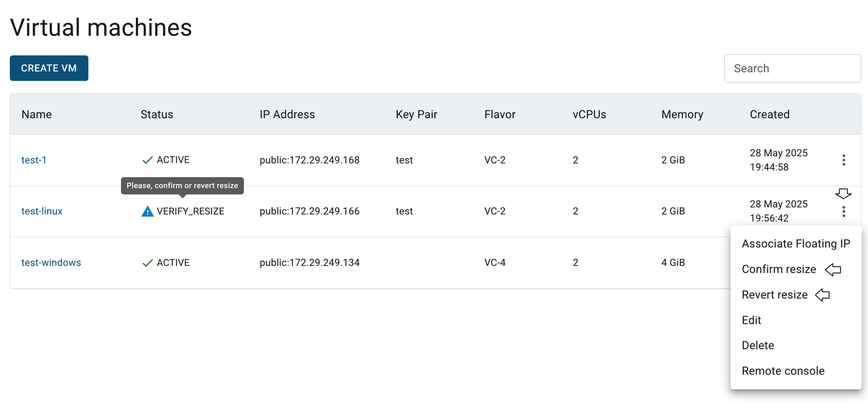The image size is (868, 403).
Task: Click the green ACTIVE checkmark icon for test-windows
Action: click(x=147, y=263)
